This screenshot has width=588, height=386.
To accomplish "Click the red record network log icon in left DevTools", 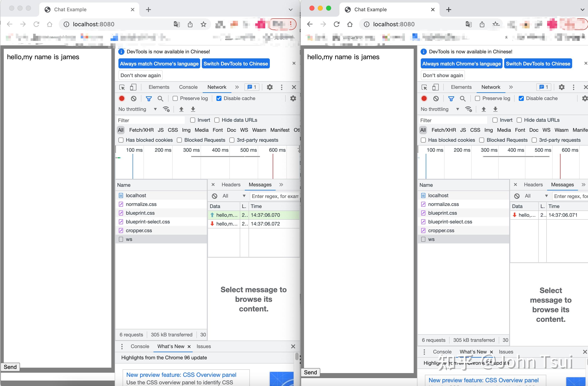I will [122, 99].
